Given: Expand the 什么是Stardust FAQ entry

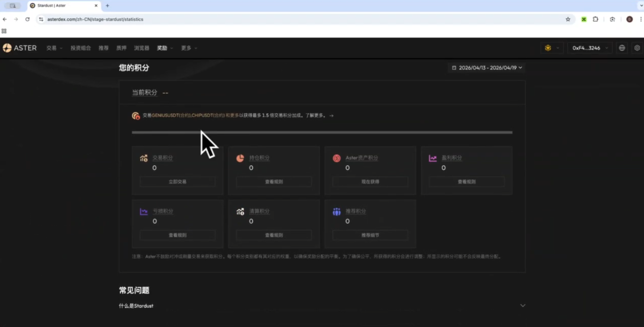Looking at the screenshot, I should coord(523,305).
